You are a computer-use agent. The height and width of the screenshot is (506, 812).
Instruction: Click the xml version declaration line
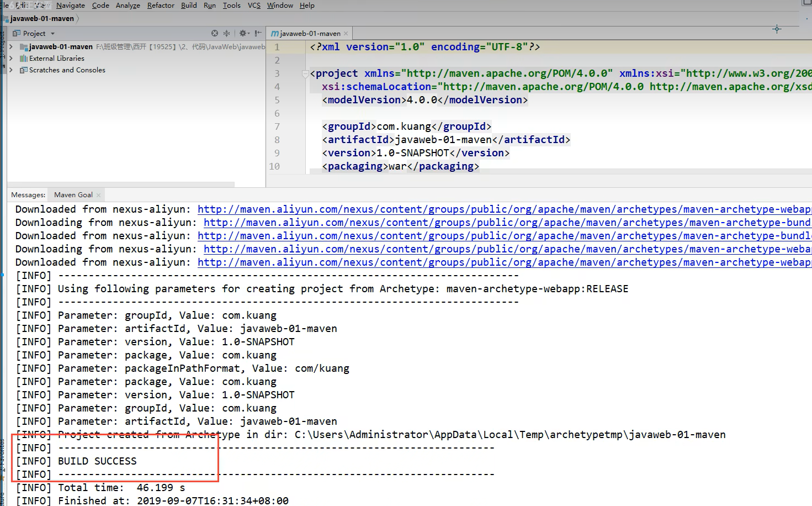[425, 47]
